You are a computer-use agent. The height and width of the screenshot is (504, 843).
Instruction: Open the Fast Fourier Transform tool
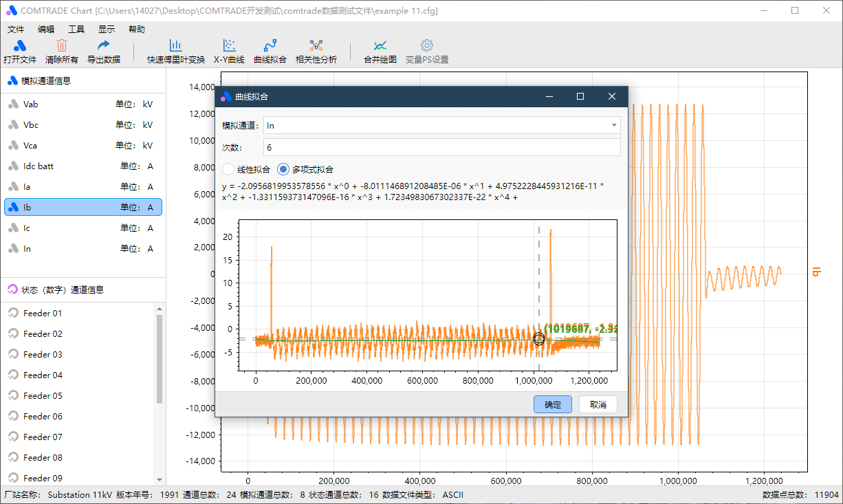pos(175,46)
